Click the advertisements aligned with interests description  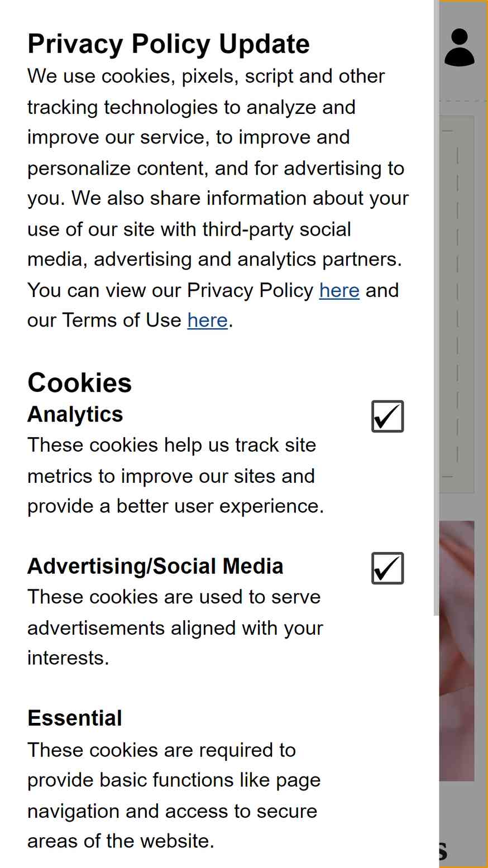(x=175, y=627)
